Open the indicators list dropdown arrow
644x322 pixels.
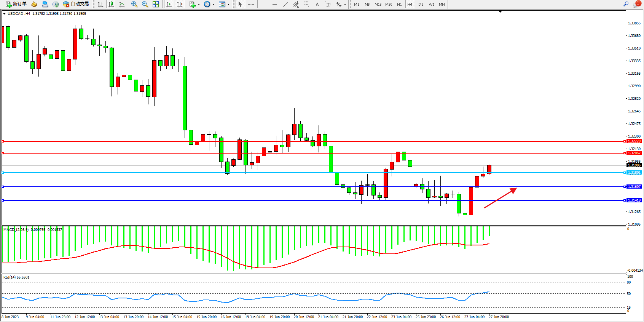click(199, 5)
